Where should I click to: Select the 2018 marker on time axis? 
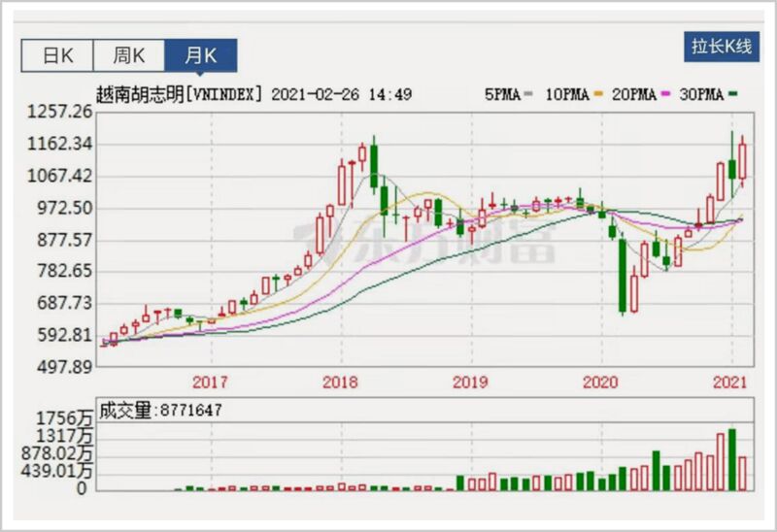point(341,382)
